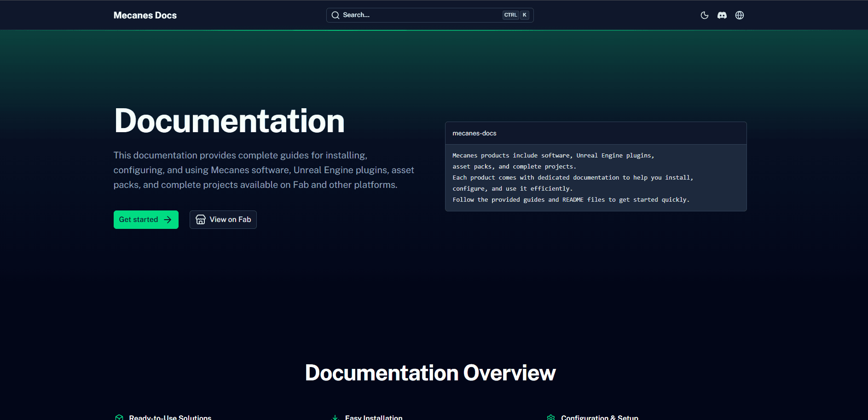Click the Documentation main heading
This screenshot has width=868, height=420.
[229, 121]
